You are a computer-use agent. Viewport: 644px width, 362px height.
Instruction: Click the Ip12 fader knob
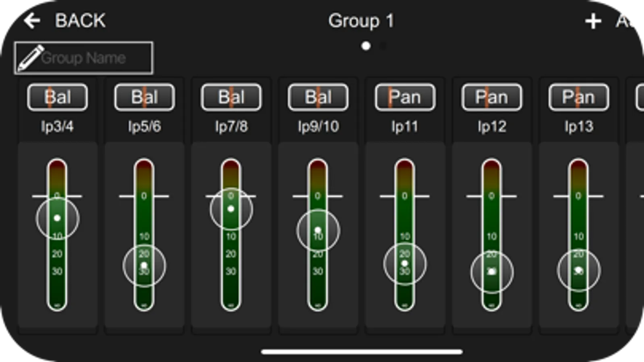pos(492,272)
